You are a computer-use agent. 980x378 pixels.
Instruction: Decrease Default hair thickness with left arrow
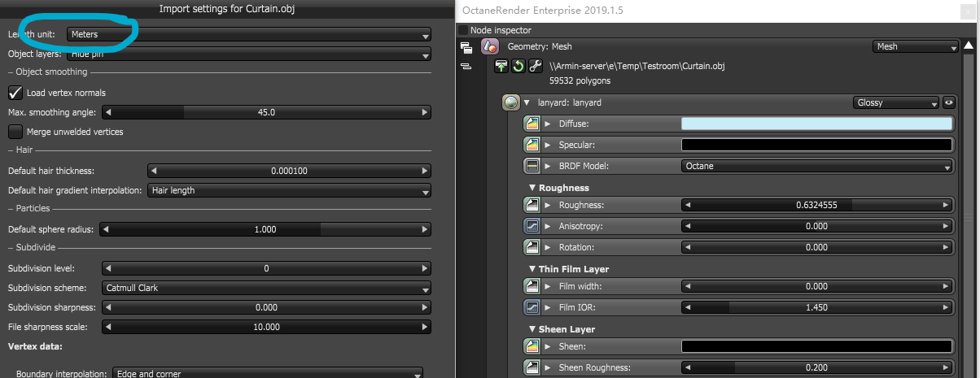153,172
